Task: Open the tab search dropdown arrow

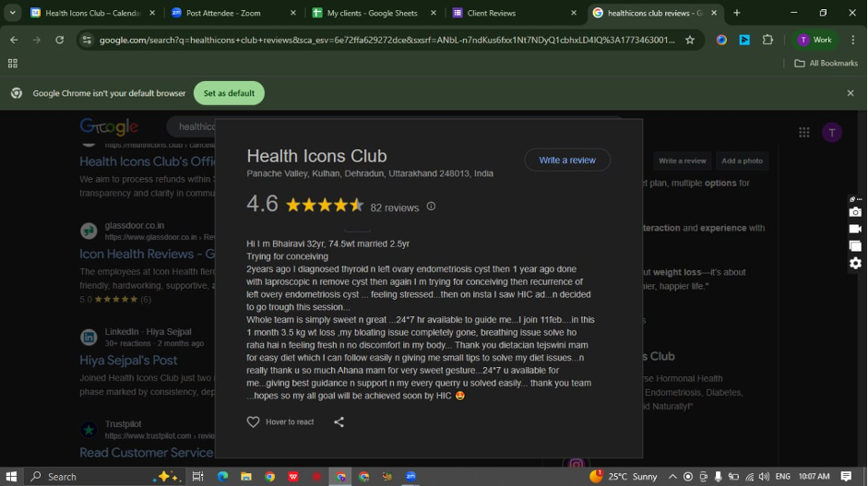Action: coord(12,13)
